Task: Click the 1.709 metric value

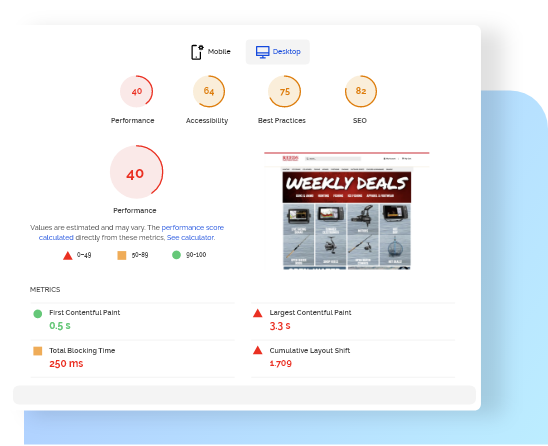Action: coord(281,364)
